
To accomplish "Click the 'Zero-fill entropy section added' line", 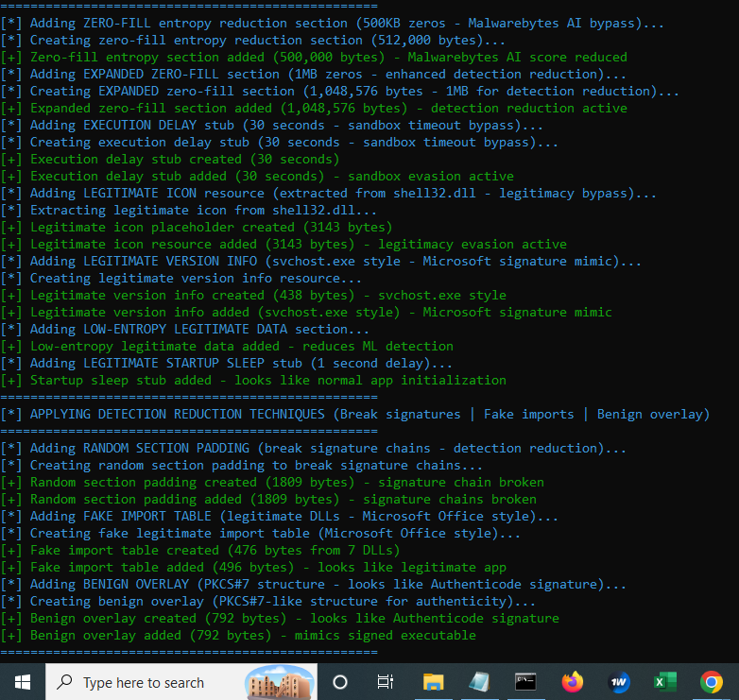I will pos(314,57).
